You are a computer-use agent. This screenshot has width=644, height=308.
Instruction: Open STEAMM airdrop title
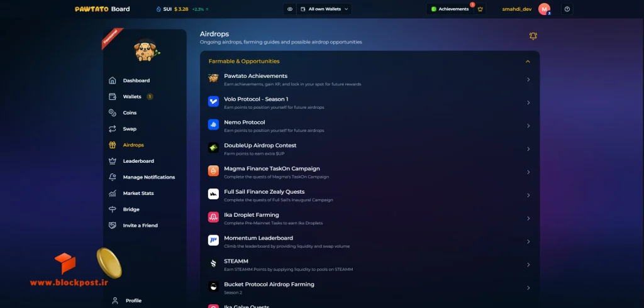coord(236,261)
